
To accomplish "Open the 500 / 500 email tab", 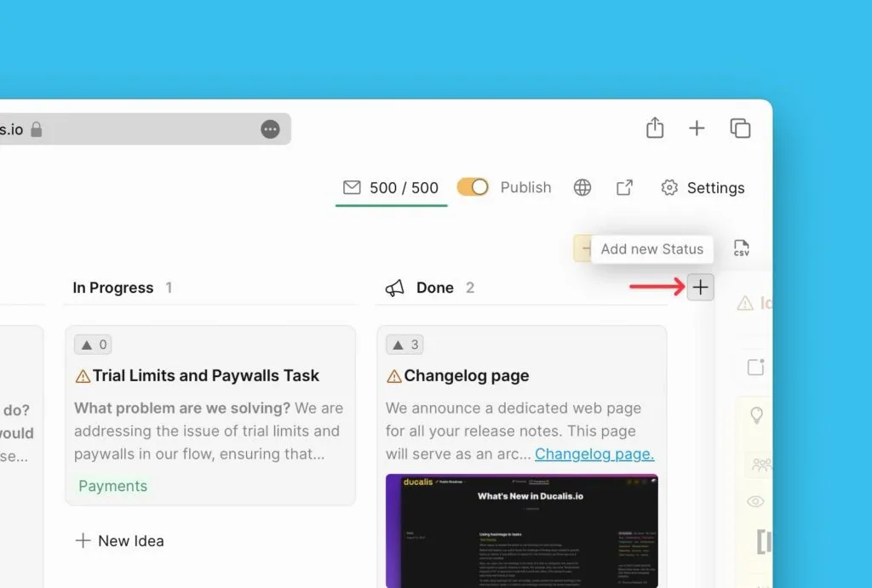I will pyautogui.click(x=392, y=188).
